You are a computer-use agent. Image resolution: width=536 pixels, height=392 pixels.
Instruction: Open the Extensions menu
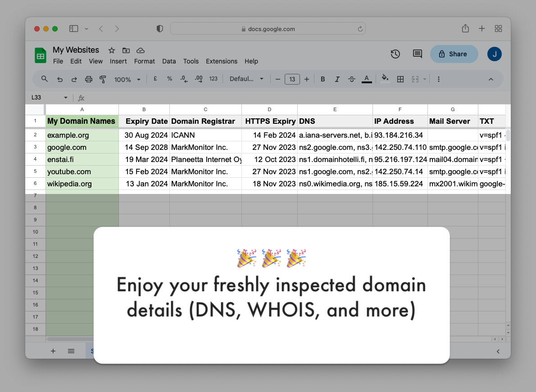pos(222,61)
